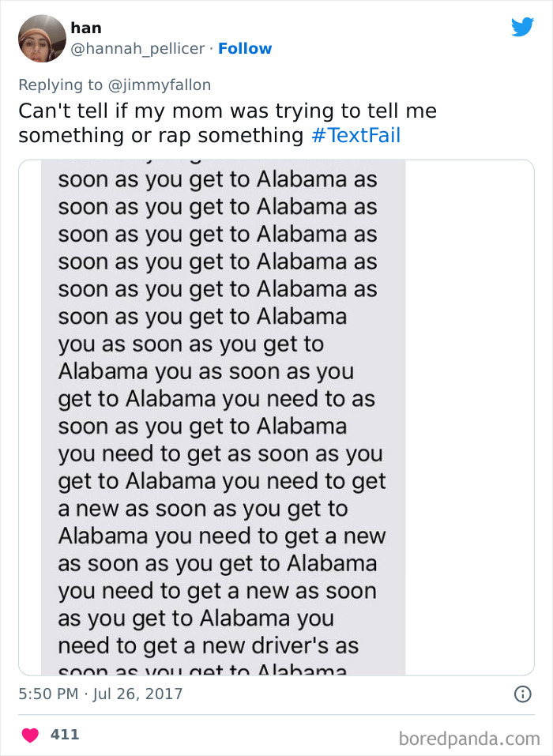The image size is (553, 756).
Task: Click the Twitter bird logo
Action: click(x=523, y=27)
